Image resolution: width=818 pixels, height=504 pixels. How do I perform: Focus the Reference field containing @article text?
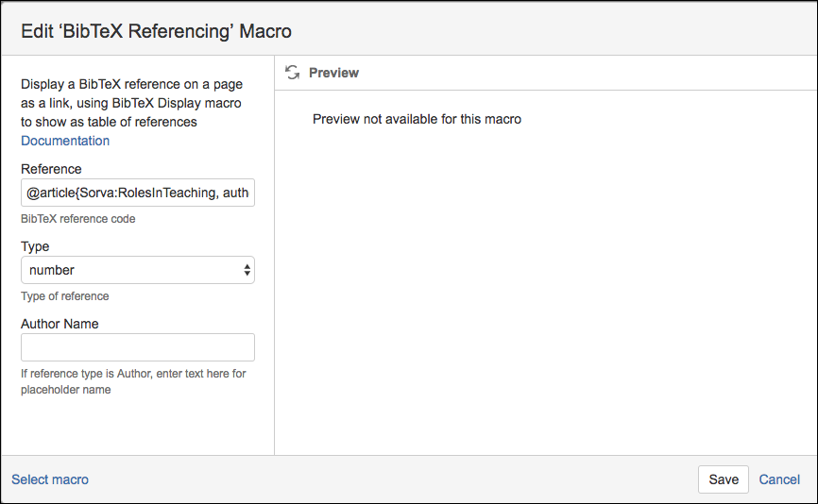[138, 193]
